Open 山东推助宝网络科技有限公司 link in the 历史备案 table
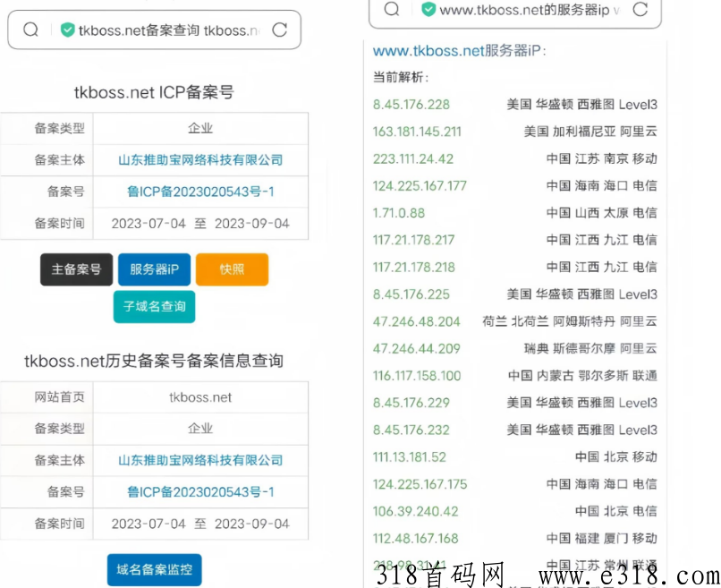Screen dimensions: 721x588 (200, 460)
